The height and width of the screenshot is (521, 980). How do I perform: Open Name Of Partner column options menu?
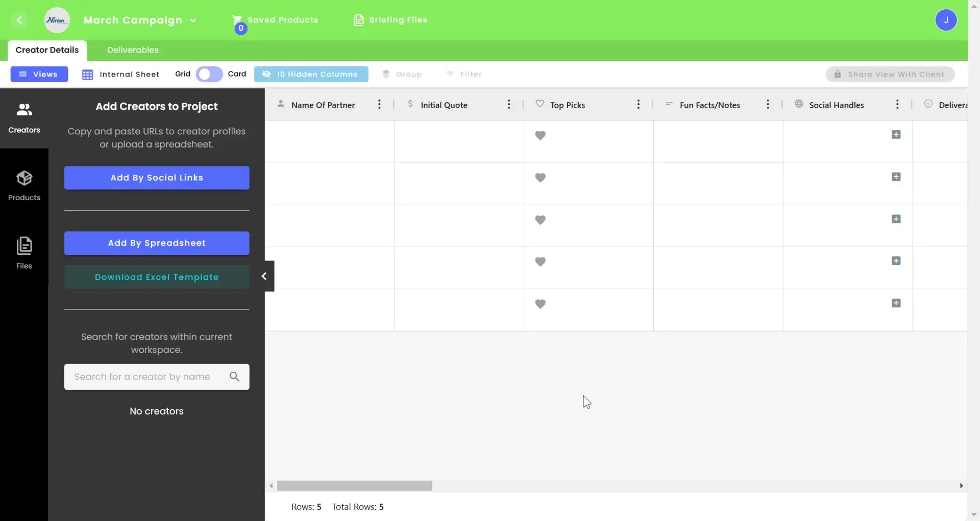pos(379,104)
